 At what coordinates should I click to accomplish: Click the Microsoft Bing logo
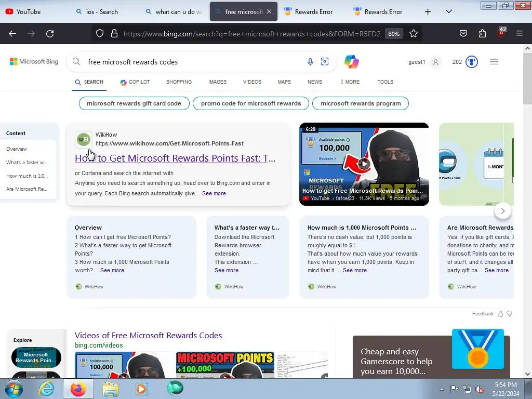[x=34, y=62]
